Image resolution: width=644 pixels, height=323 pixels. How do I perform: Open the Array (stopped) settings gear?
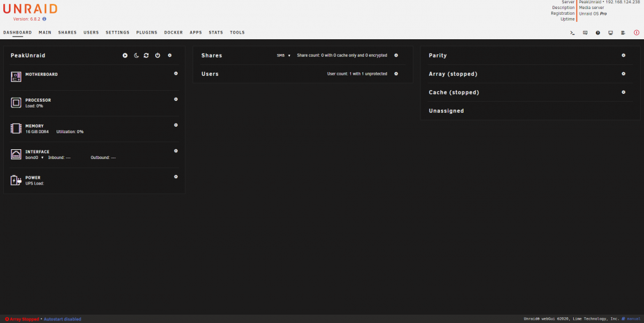coord(623,74)
